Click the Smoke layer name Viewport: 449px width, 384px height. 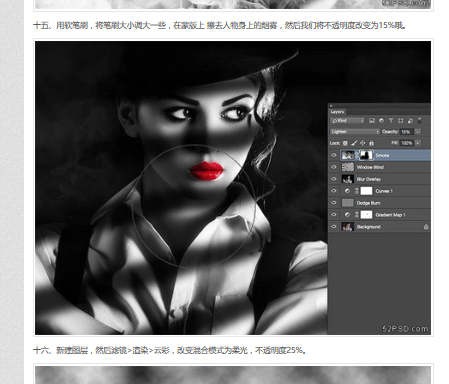coord(382,155)
